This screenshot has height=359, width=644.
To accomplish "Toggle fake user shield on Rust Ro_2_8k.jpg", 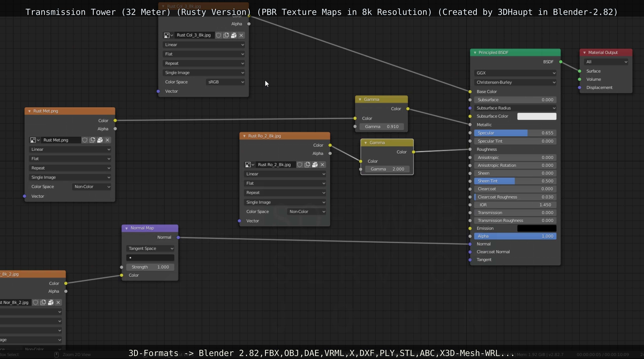I will [300, 164].
